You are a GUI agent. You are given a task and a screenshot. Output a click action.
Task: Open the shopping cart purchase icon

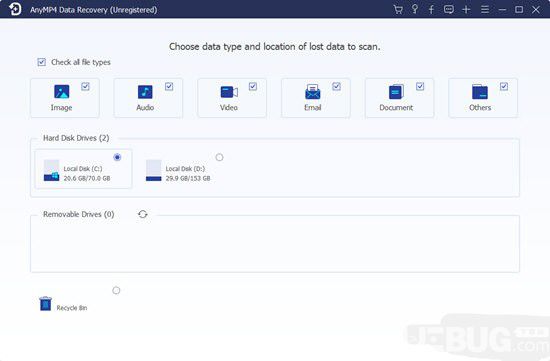(398, 9)
